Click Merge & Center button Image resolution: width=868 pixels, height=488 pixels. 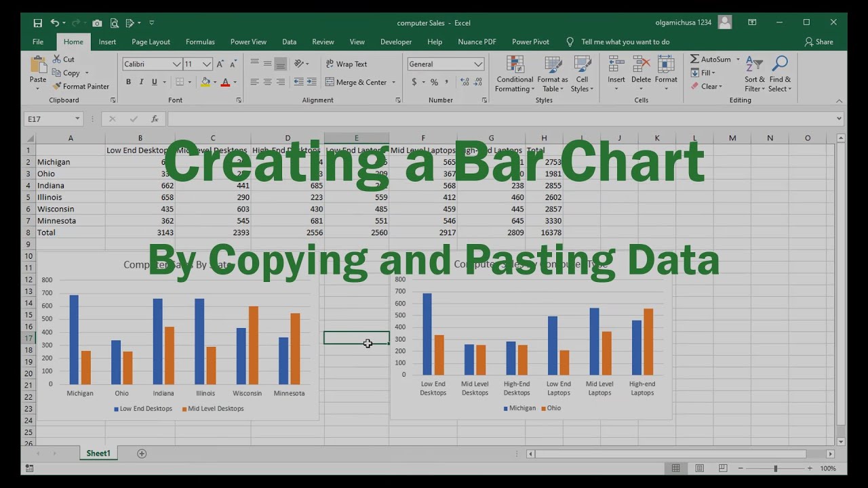(356, 82)
